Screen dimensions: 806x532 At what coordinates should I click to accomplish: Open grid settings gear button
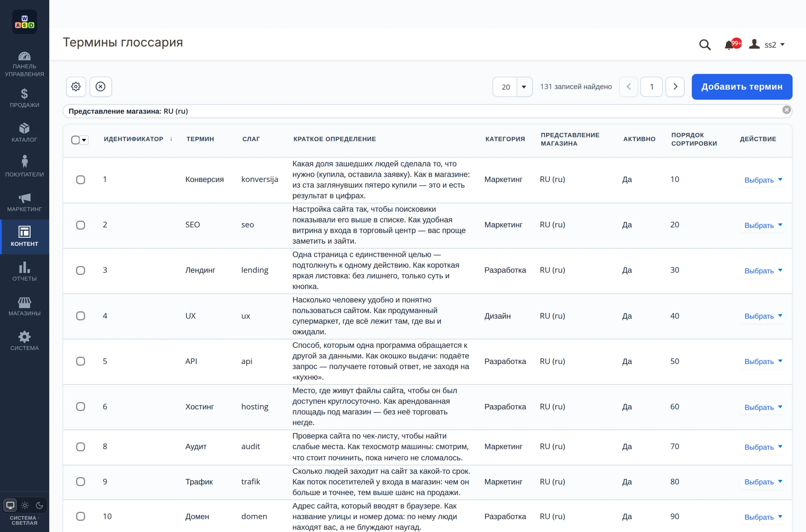point(76,86)
